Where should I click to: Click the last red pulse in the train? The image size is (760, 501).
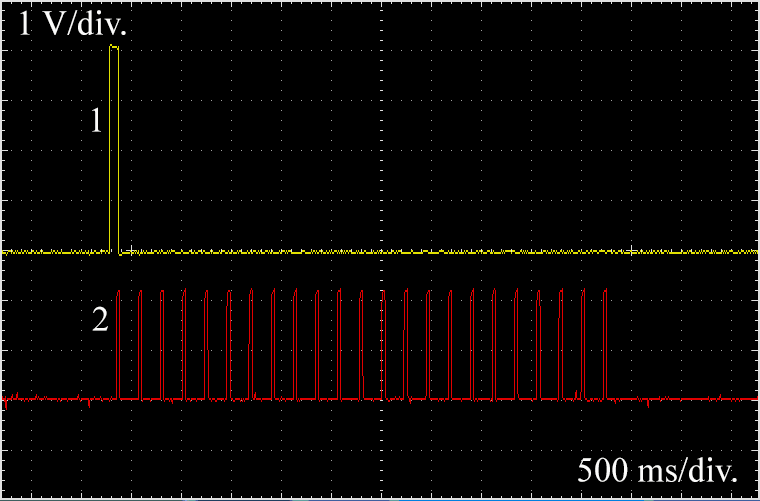point(606,340)
